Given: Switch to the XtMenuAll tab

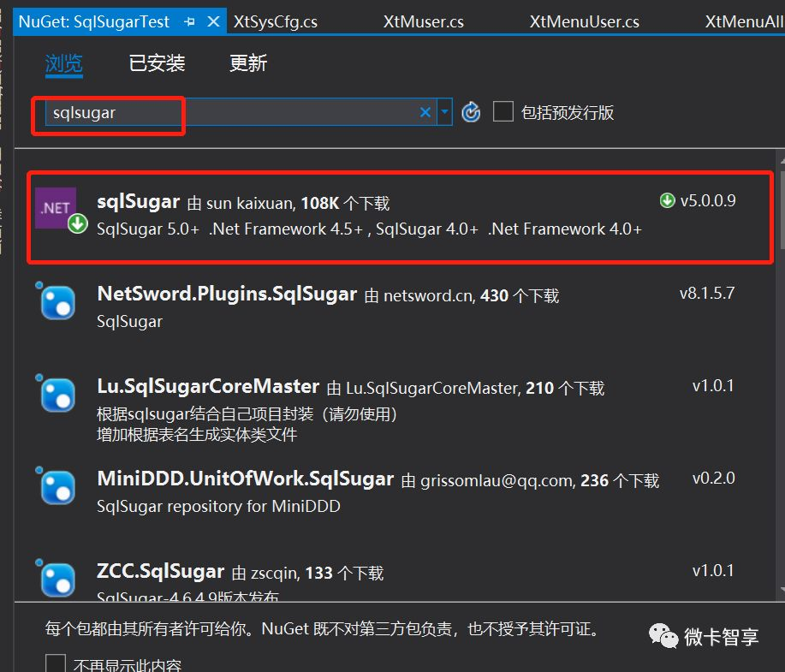Looking at the screenshot, I should point(744,21).
